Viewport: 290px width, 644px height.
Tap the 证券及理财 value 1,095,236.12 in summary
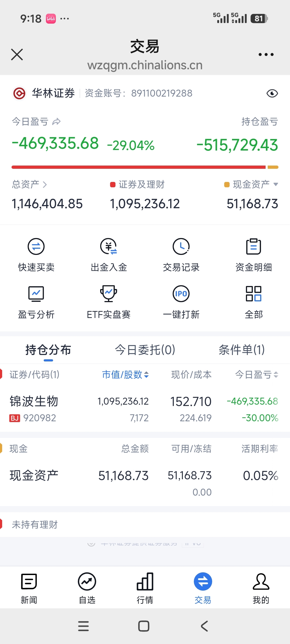(145, 204)
